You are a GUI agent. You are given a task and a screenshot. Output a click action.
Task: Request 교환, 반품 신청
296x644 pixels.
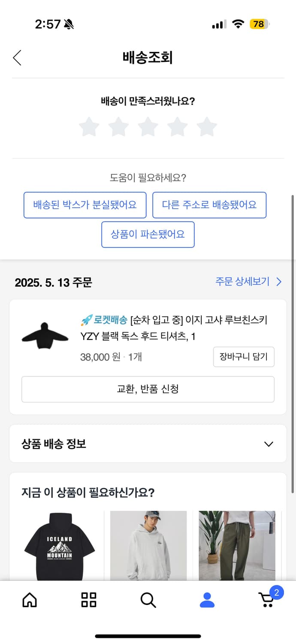click(148, 389)
